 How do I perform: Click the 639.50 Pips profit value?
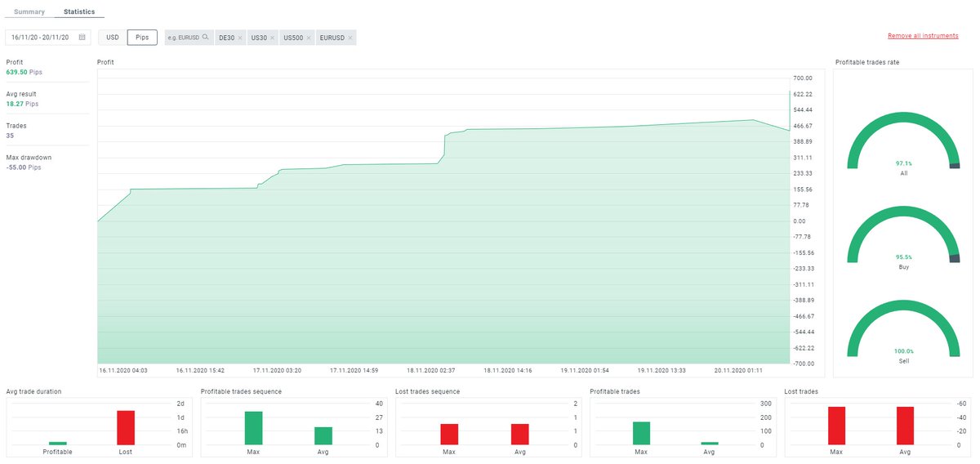click(x=24, y=72)
